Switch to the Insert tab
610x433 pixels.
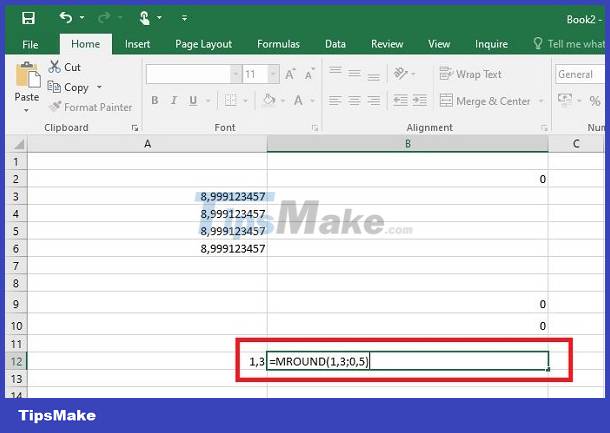click(x=137, y=44)
